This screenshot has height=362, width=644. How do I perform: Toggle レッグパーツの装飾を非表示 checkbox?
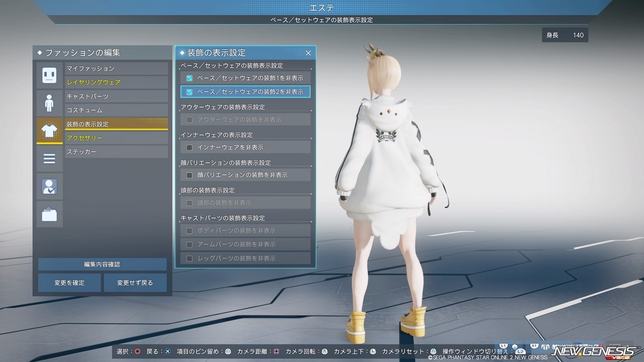pos(189,258)
